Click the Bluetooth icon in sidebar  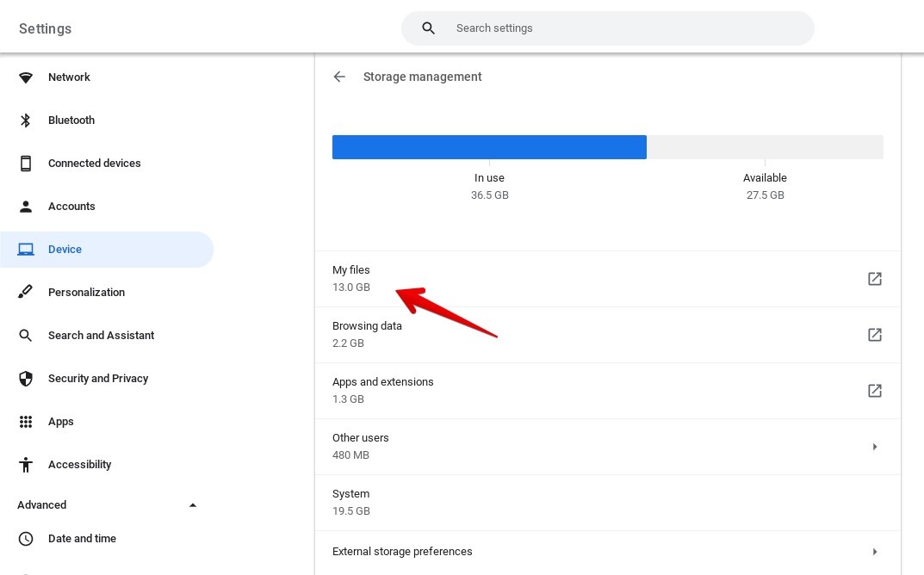[26, 120]
